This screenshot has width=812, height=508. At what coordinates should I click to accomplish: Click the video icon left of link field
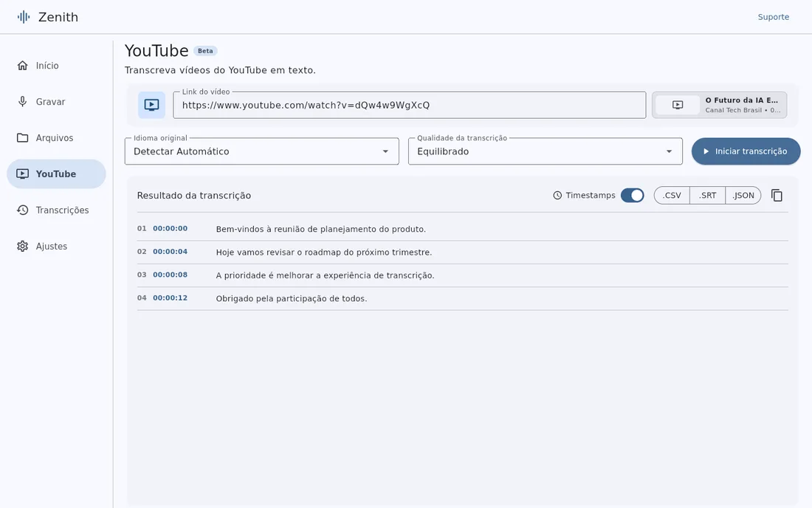pos(152,105)
